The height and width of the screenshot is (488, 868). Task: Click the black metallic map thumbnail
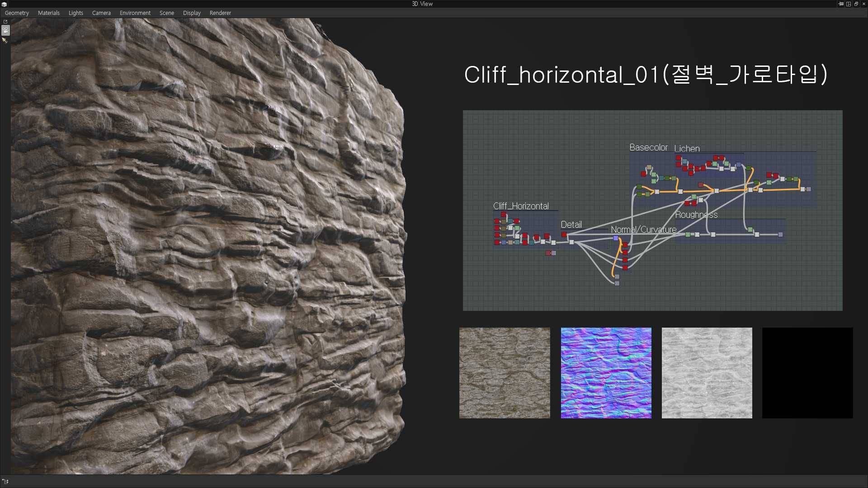[x=807, y=373]
